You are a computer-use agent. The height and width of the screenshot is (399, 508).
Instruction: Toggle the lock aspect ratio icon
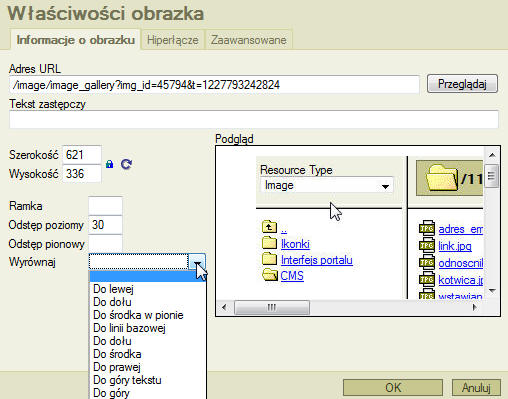click(109, 164)
